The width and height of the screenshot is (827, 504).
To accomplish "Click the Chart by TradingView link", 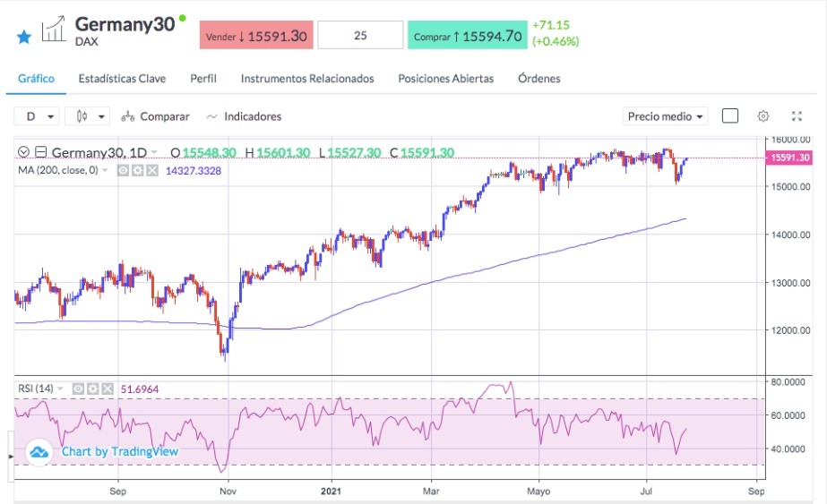I will coord(120,452).
